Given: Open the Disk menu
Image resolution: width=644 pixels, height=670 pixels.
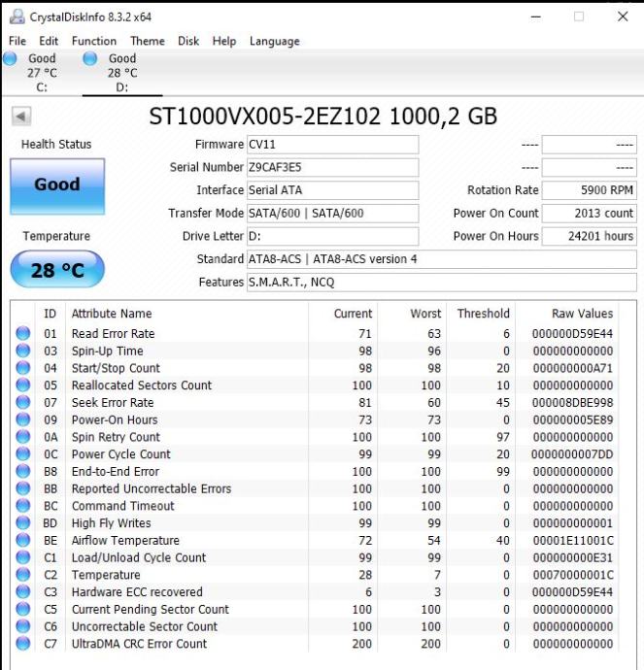Looking at the screenshot, I should click(x=188, y=41).
